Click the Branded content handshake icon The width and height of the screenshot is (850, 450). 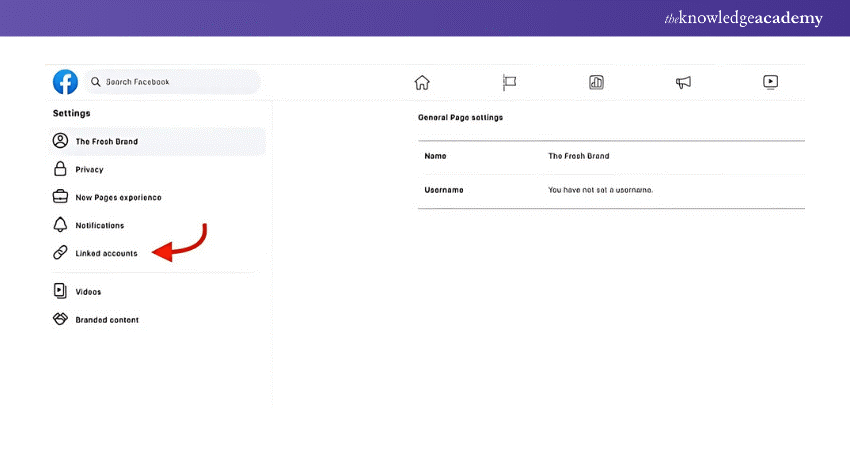coord(60,320)
